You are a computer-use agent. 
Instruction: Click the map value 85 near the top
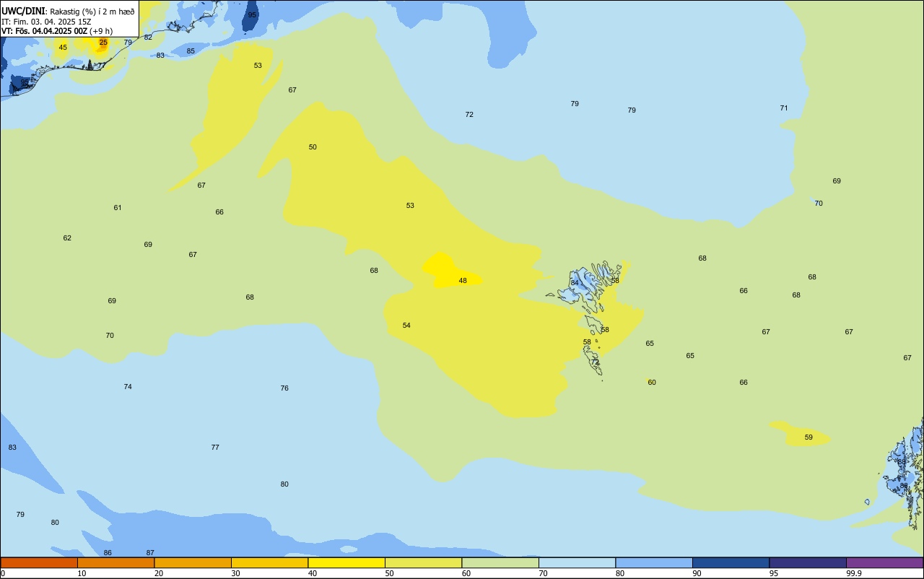click(191, 51)
